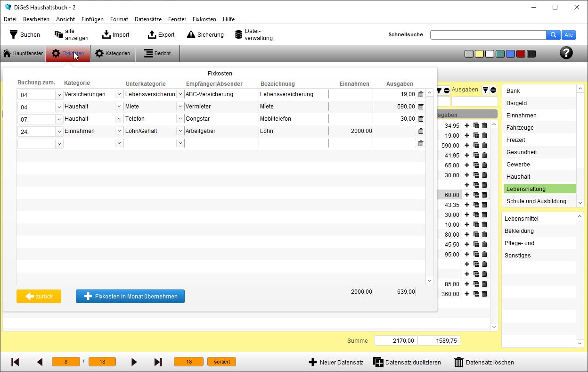Open the Fixkosten menu in menu bar

[x=204, y=19]
